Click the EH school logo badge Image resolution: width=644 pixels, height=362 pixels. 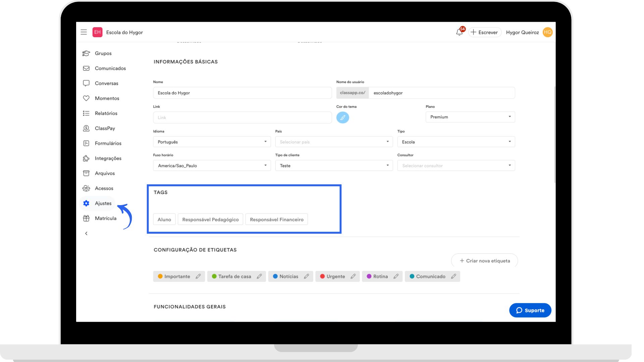[97, 32]
